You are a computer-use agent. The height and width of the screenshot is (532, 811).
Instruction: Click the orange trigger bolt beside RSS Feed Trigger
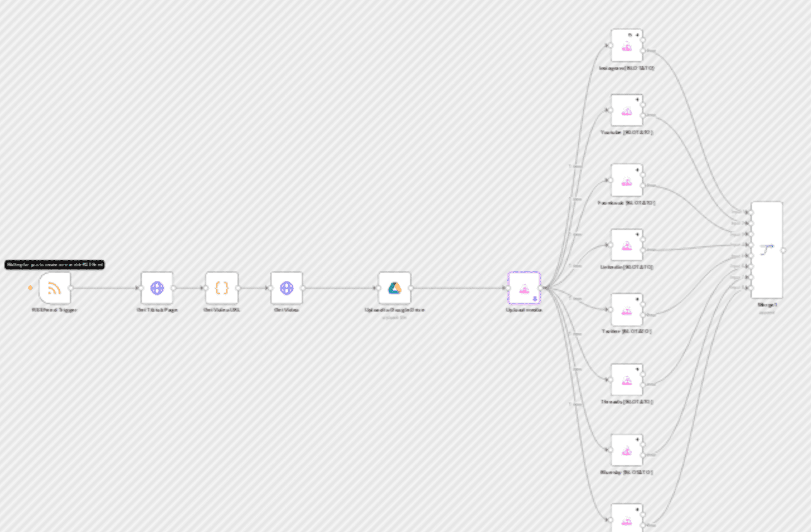[30, 288]
